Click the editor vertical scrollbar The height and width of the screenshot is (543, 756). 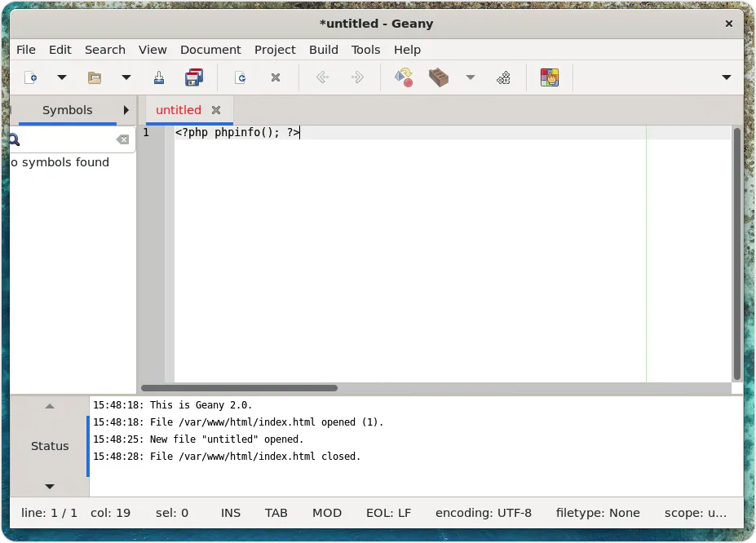point(736,254)
